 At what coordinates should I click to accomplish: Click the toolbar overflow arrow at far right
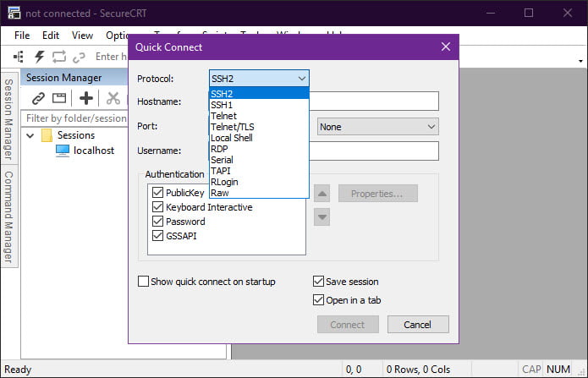pyautogui.click(x=580, y=61)
